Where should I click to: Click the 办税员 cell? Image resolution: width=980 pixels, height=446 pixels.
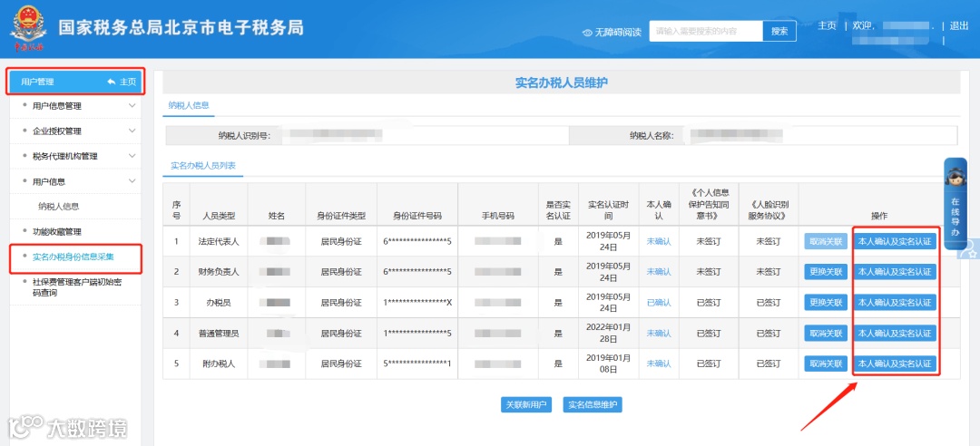point(219,303)
